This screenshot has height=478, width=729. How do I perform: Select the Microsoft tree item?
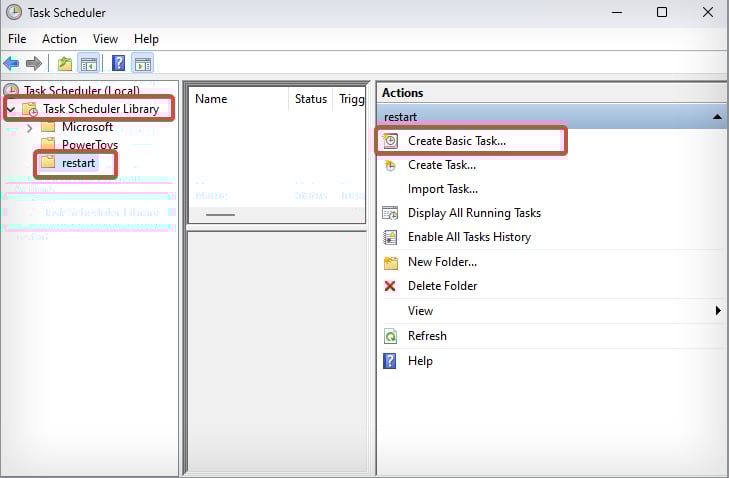[x=87, y=126]
